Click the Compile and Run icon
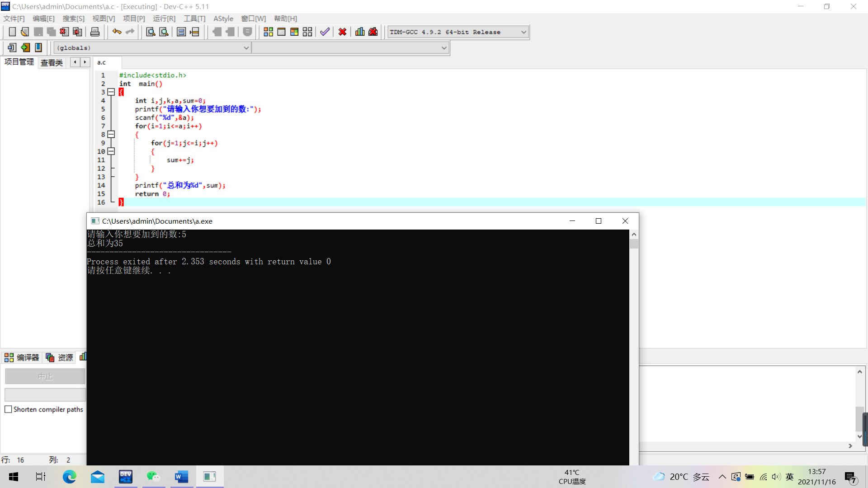This screenshot has height=488, width=868. (294, 32)
